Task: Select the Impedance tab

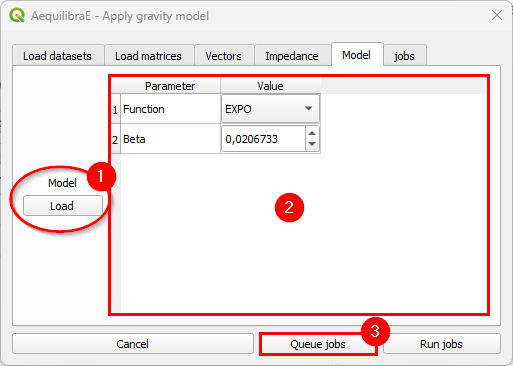Action: click(292, 55)
